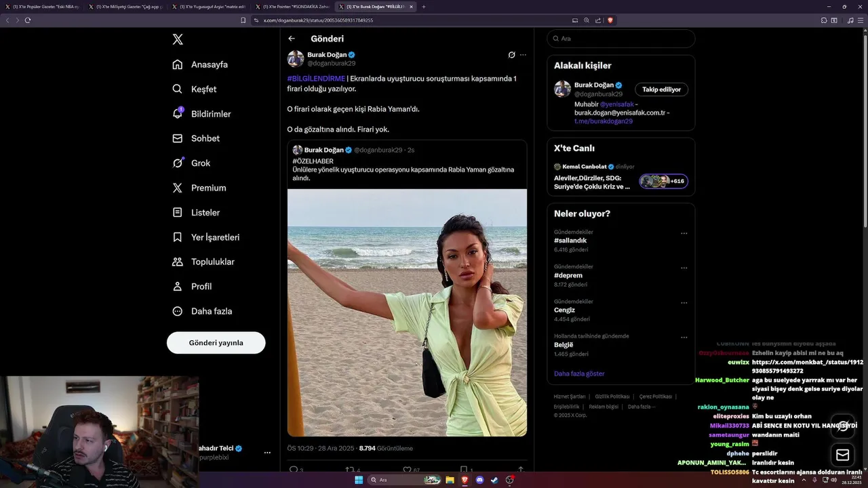Image resolution: width=868 pixels, height=488 pixels.
Task: Open Grok icon in sidebar
Action: 178,163
